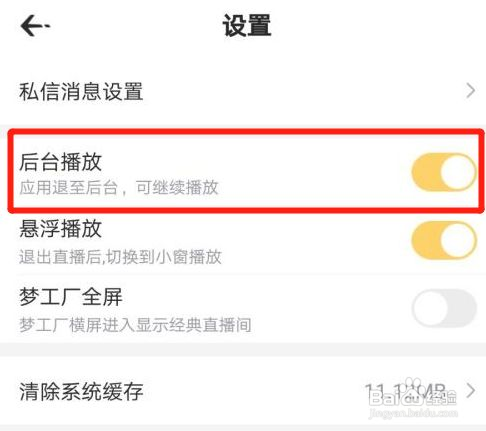Image resolution: width=486 pixels, height=431 pixels.
Task: Open the 私信消息设置 chevron arrow
Action: [470, 91]
